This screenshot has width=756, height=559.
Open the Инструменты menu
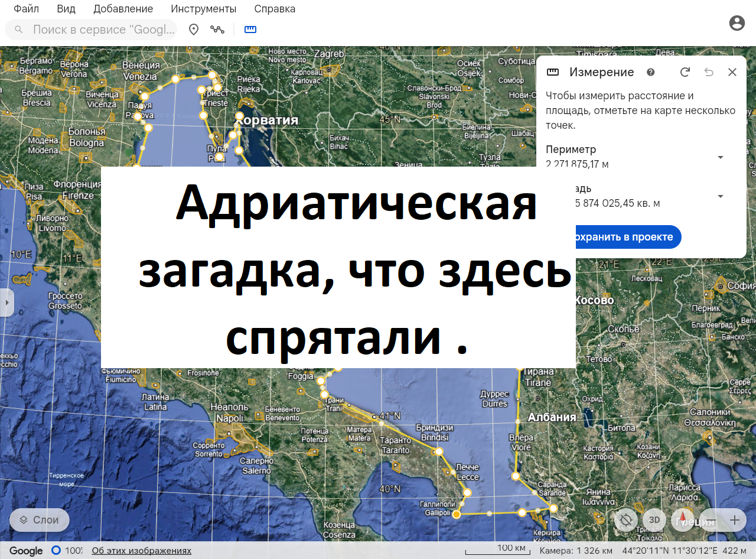pyautogui.click(x=204, y=9)
